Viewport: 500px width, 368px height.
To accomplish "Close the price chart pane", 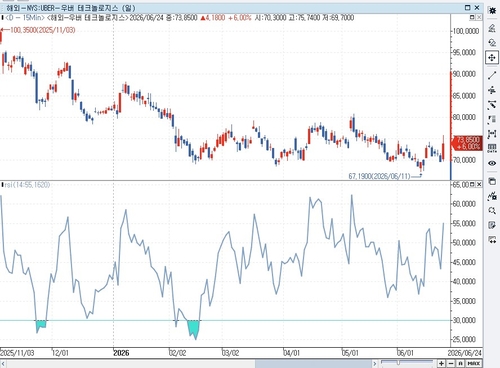I will tap(479, 17).
